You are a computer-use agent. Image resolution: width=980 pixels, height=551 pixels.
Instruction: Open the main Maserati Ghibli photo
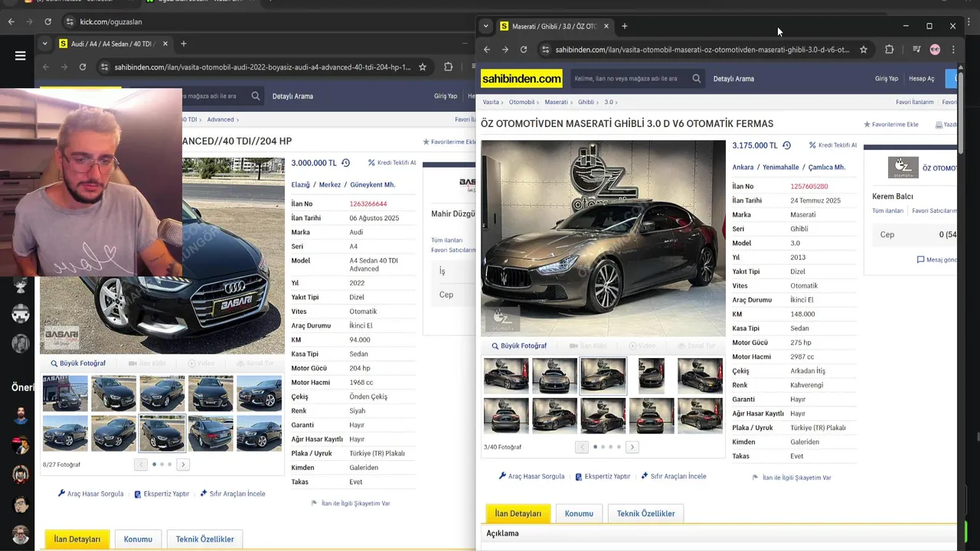click(x=603, y=238)
